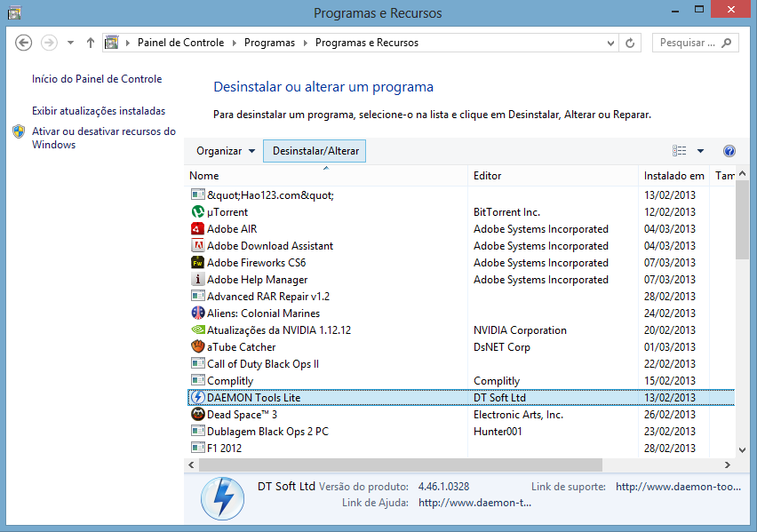Click the Complitly program icon
Image resolution: width=757 pixels, height=532 pixels.
point(198,380)
